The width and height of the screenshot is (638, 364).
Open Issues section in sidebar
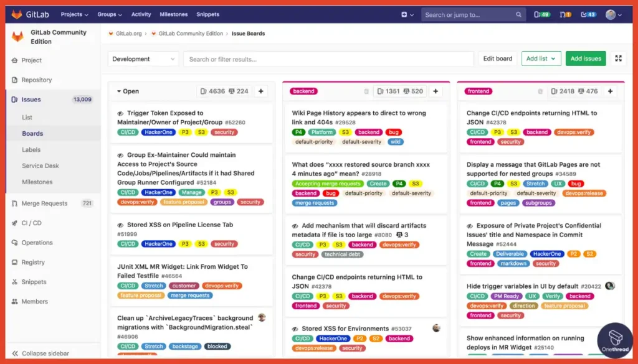coord(31,100)
